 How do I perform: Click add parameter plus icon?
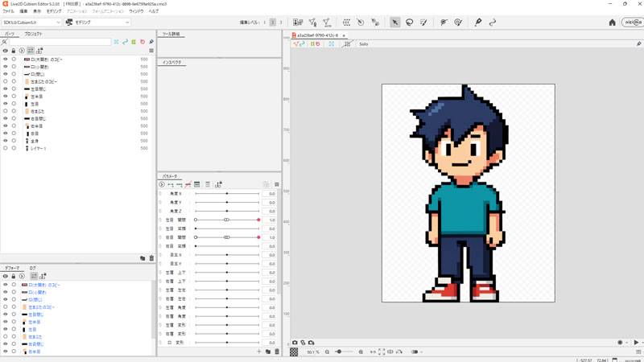click(x=258, y=352)
